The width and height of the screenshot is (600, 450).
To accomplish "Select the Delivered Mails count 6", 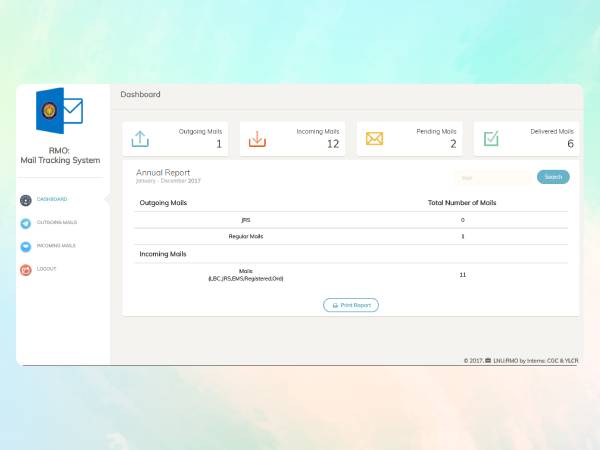I will click(x=570, y=144).
